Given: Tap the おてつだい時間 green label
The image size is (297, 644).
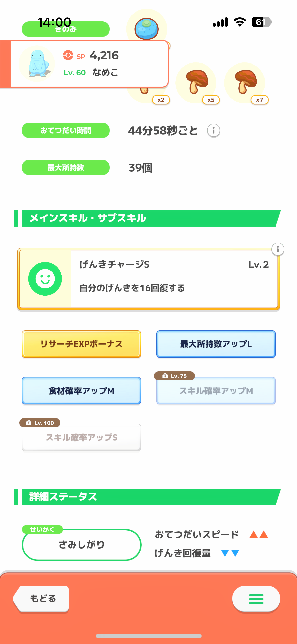Looking at the screenshot, I should tap(65, 130).
